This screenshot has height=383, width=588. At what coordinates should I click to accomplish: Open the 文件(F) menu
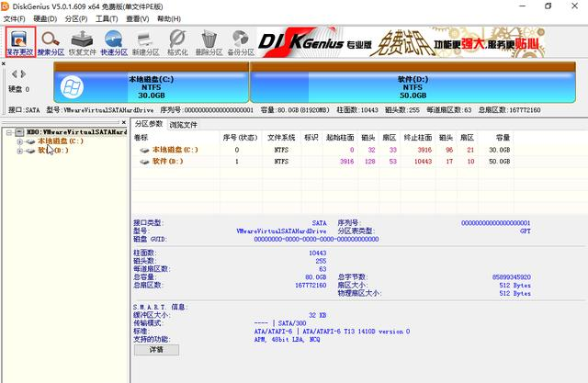pyautogui.click(x=15, y=18)
